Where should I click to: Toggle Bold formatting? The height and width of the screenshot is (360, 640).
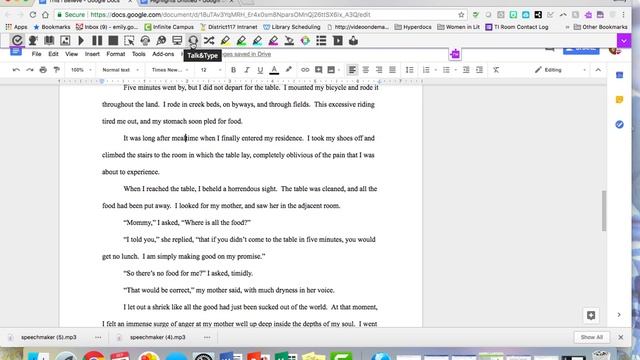coord(233,70)
